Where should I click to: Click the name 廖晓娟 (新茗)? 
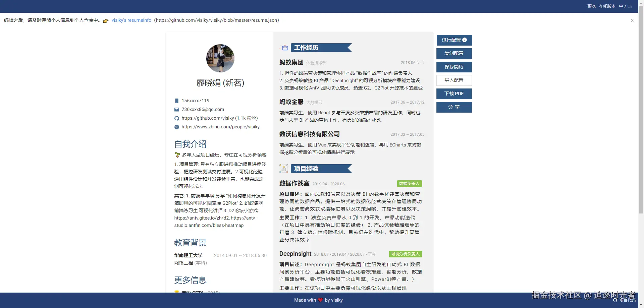(x=220, y=83)
